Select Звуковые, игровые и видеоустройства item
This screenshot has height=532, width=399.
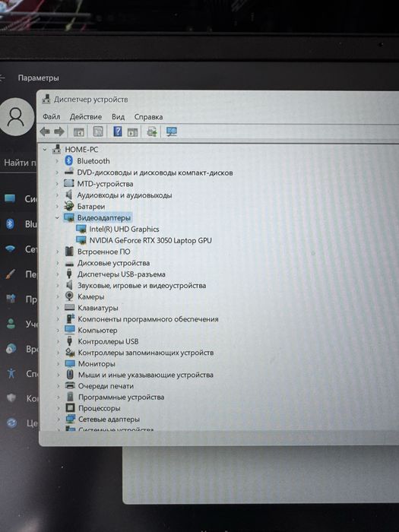pos(142,285)
